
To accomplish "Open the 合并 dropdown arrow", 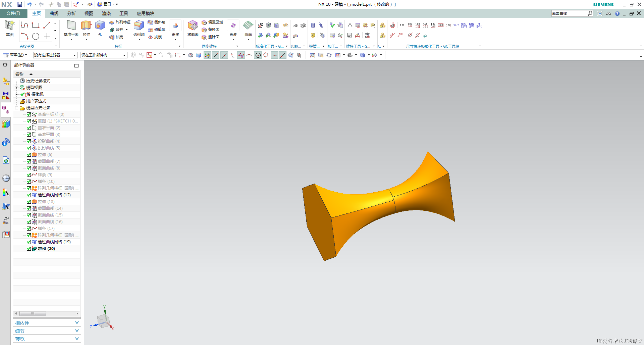I will [x=126, y=30].
